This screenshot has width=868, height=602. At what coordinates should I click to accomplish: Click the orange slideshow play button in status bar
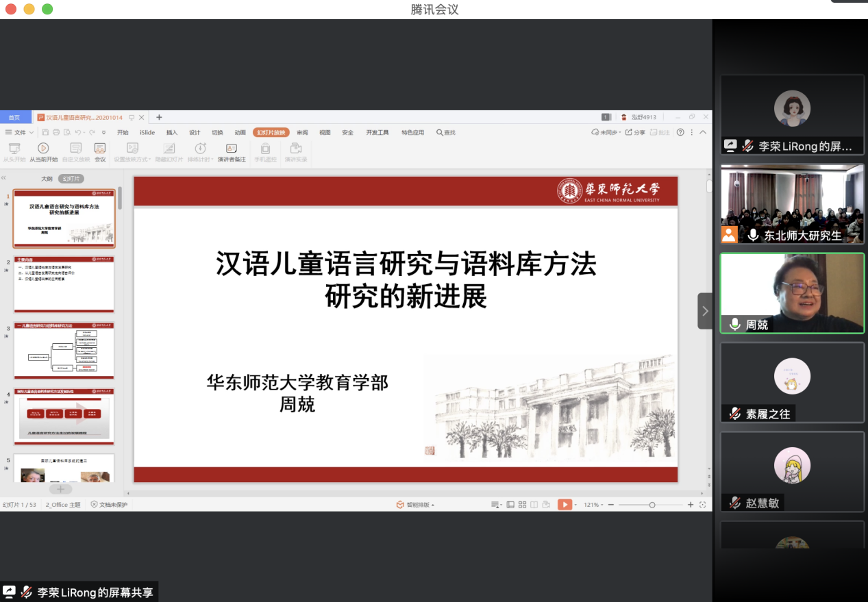pos(565,505)
